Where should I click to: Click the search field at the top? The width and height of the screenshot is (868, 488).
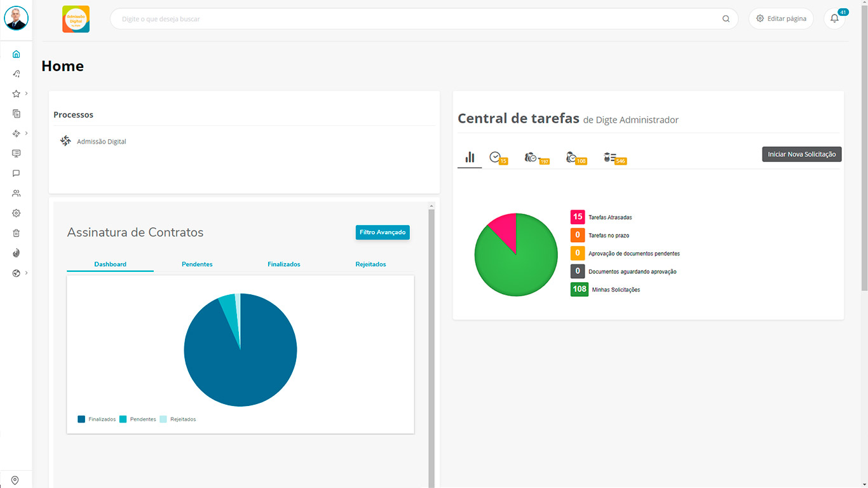tap(419, 19)
